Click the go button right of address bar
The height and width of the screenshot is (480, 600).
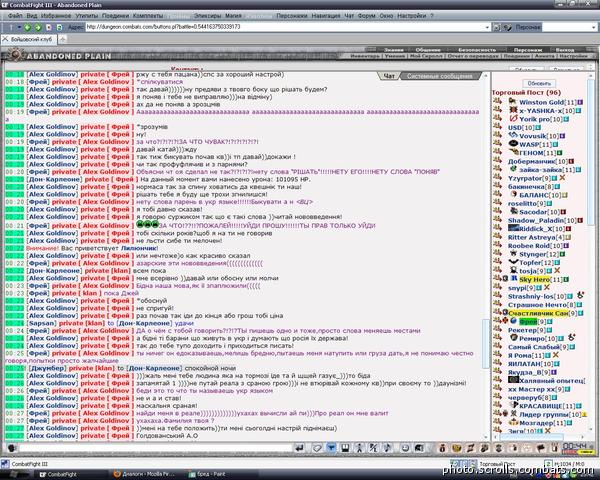pos(497,27)
